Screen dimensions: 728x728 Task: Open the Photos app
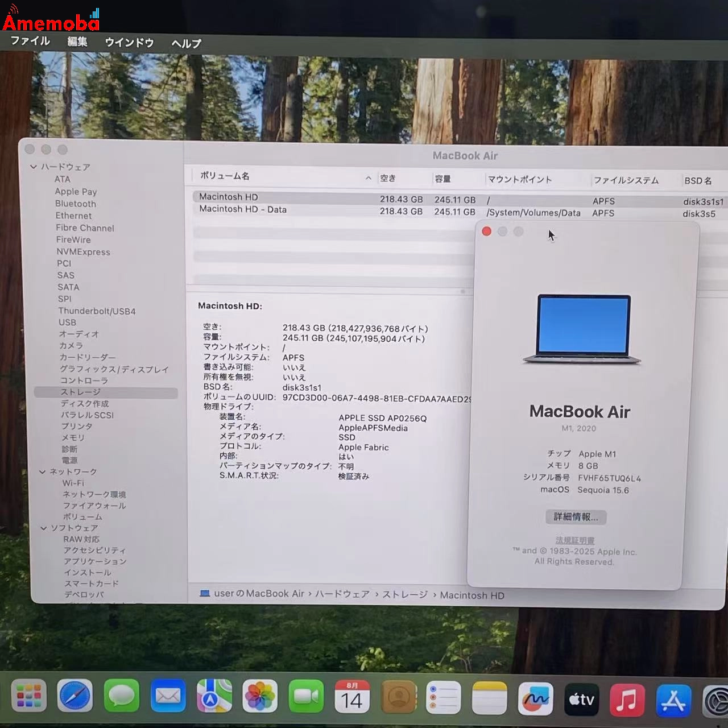coord(259,695)
